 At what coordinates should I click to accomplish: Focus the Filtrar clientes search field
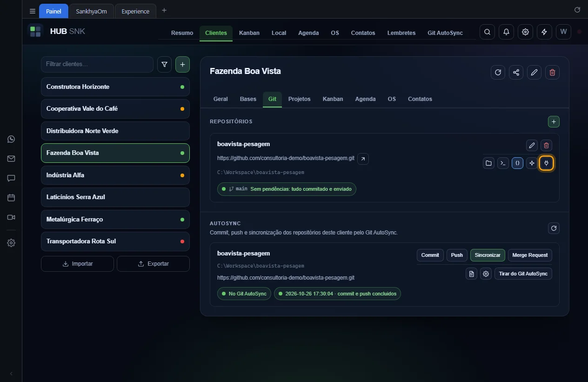click(x=97, y=65)
